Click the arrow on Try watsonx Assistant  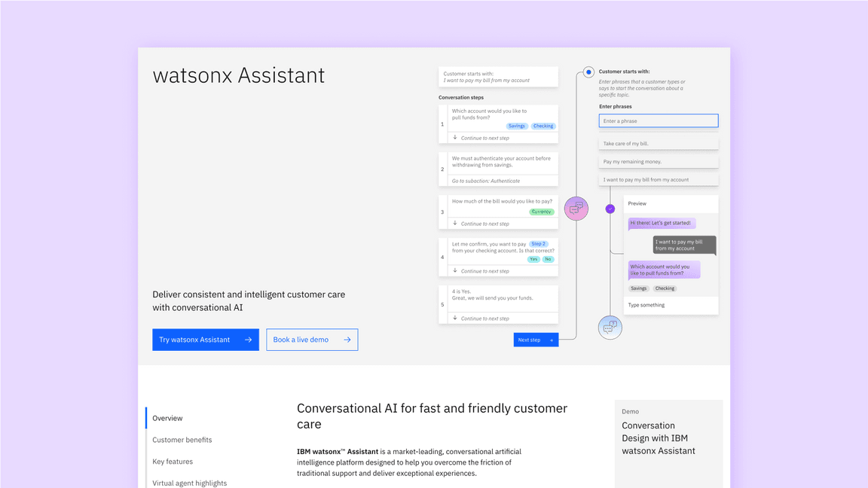click(x=248, y=340)
